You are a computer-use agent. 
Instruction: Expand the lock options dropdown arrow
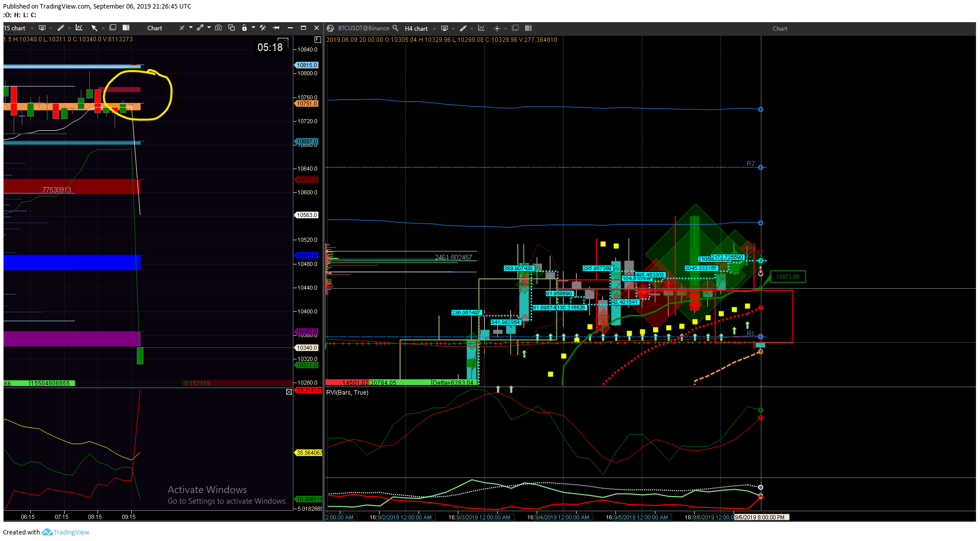tap(253, 28)
